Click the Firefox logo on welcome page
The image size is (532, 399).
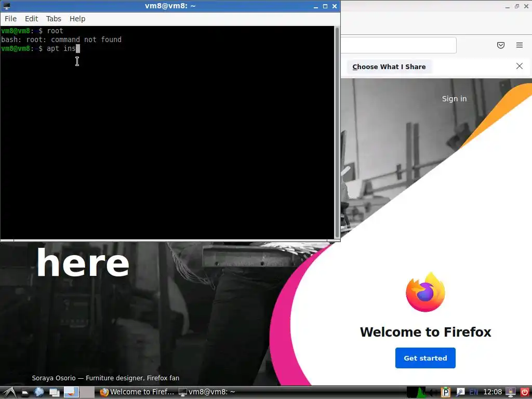pyautogui.click(x=425, y=292)
